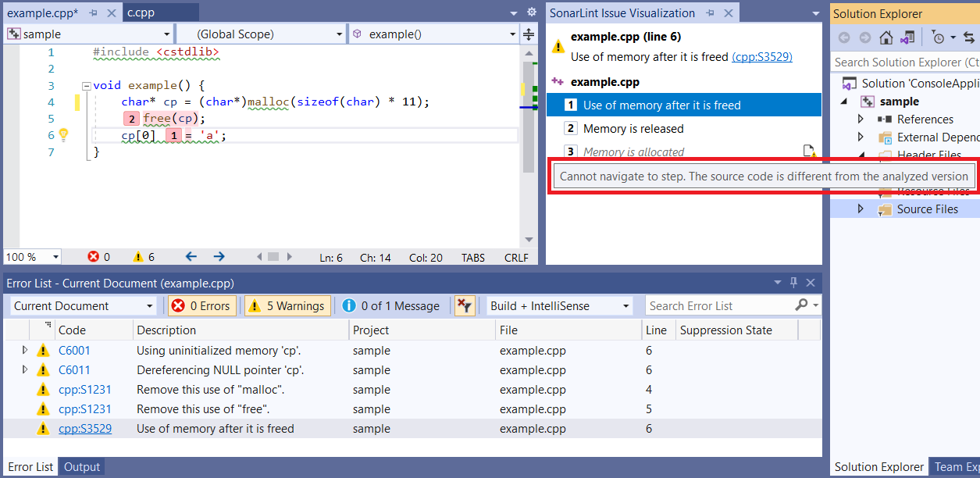The height and width of the screenshot is (478, 980).
Task: Click the Pending Changes clock icon in Solution Explorer
Action: click(939, 37)
